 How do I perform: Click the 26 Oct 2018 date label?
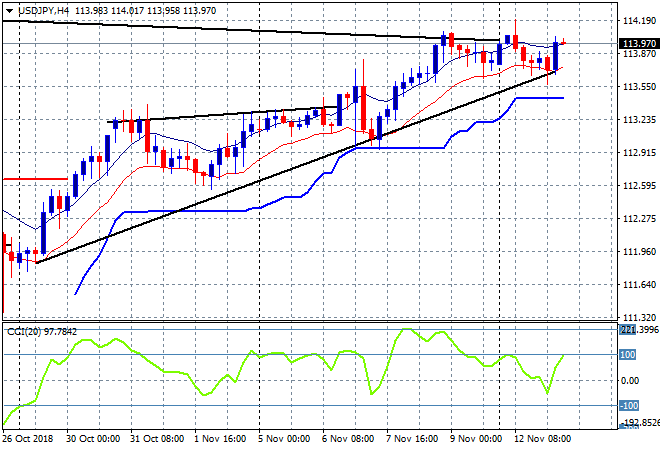[28, 439]
